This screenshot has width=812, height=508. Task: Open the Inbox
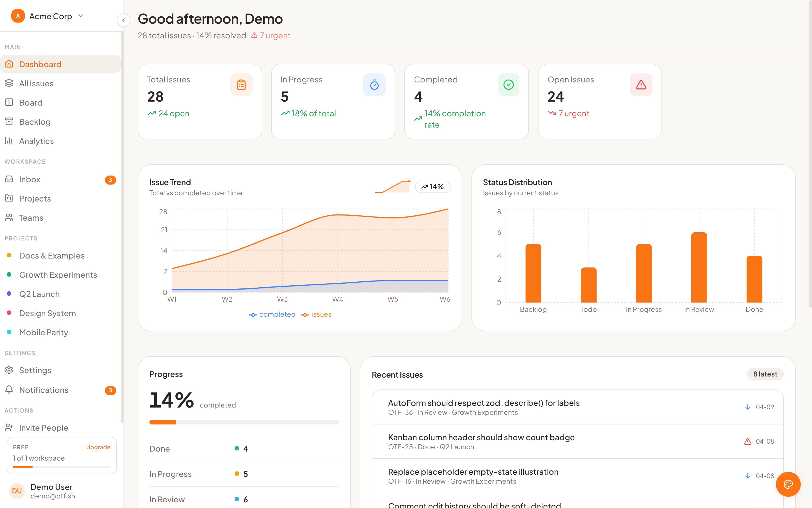coord(60,179)
